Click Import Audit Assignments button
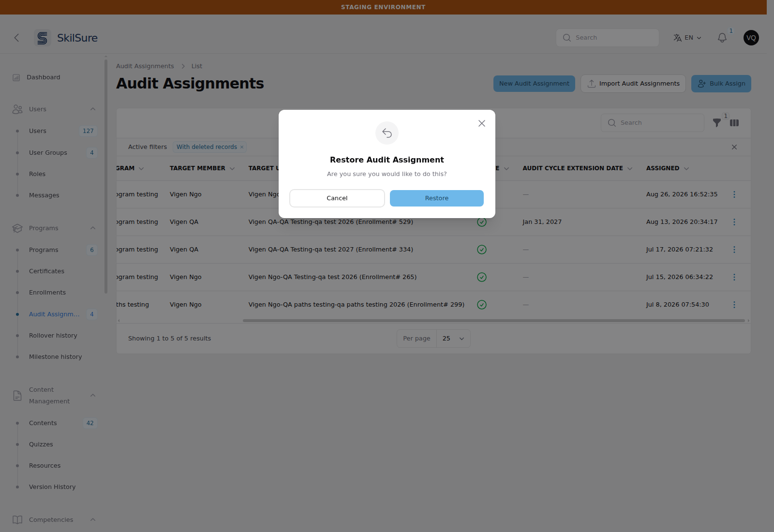 coord(633,84)
